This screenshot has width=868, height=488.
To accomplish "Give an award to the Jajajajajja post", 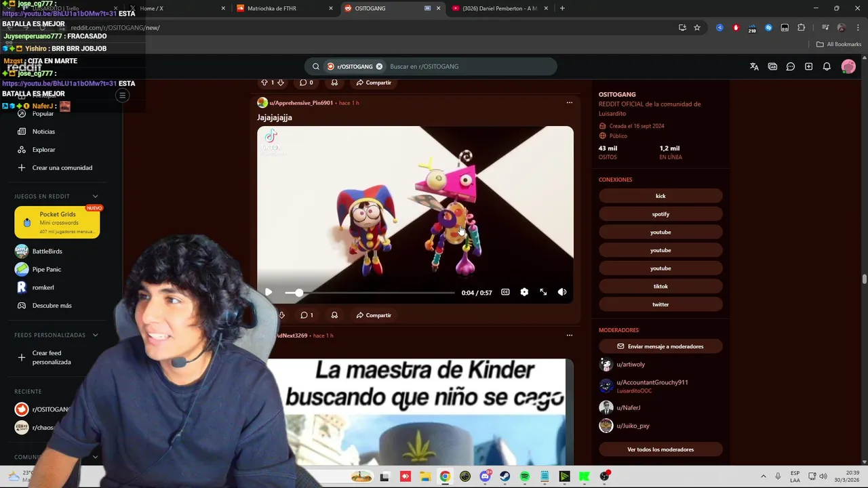I will coord(334,315).
